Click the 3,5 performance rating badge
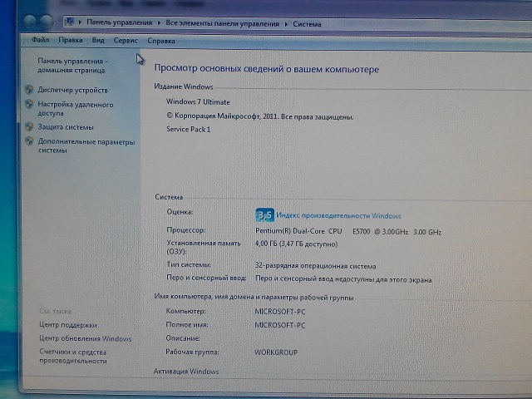The image size is (532, 399). pyautogui.click(x=264, y=215)
